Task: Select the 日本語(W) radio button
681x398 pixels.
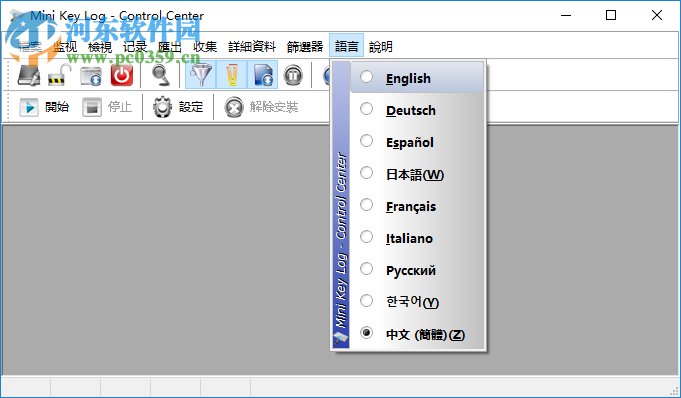Action: click(367, 173)
